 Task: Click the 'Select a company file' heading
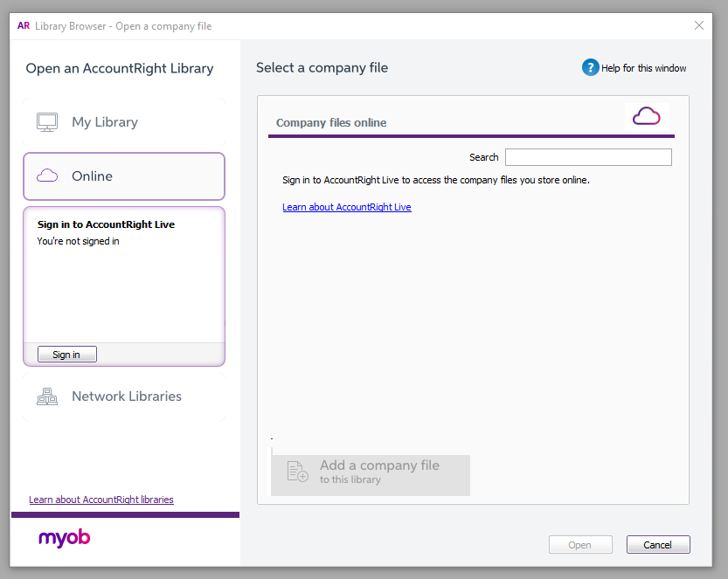tap(322, 68)
